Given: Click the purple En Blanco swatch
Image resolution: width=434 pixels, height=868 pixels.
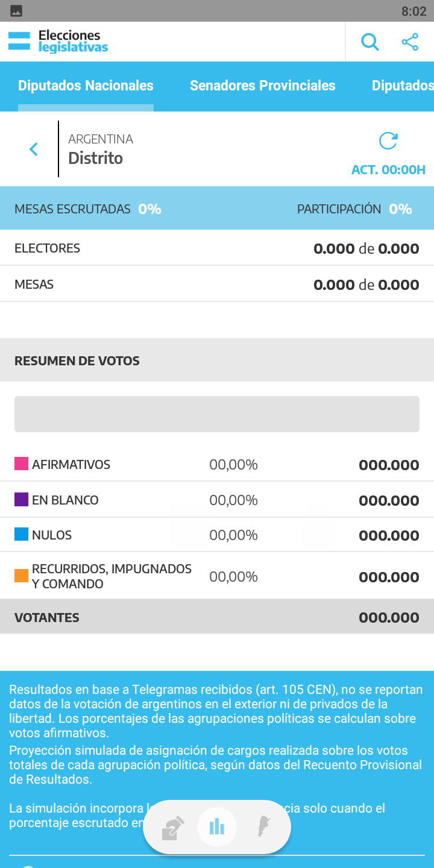Looking at the screenshot, I should click(21, 500).
